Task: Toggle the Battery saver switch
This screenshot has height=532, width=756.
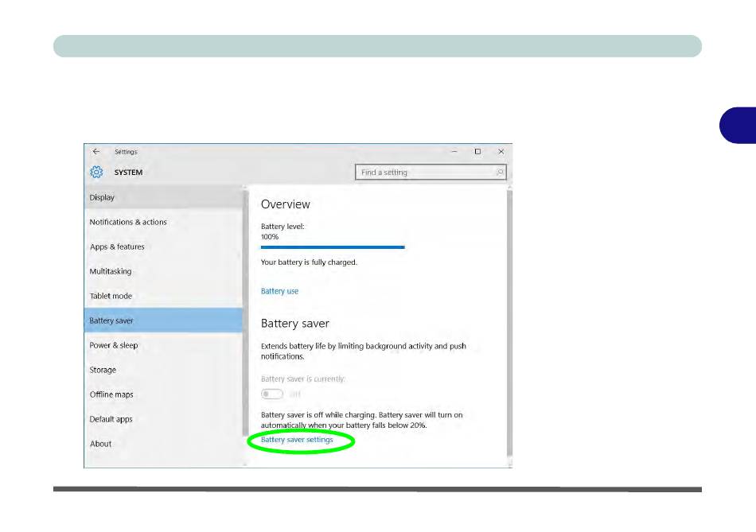Action: (272, 394)
